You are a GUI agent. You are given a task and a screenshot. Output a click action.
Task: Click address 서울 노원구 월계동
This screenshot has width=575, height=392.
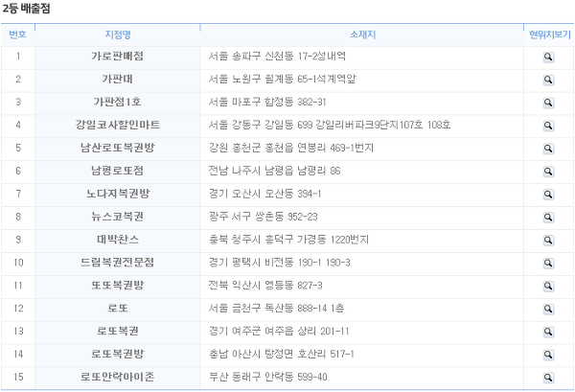tap(251, 79)
